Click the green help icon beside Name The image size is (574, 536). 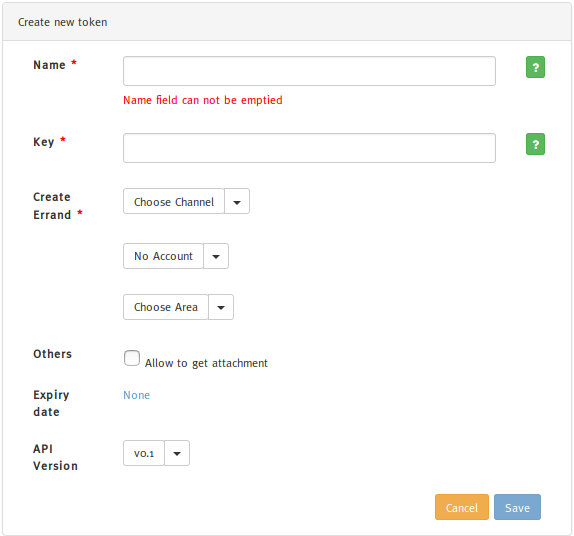coord(535,67)
